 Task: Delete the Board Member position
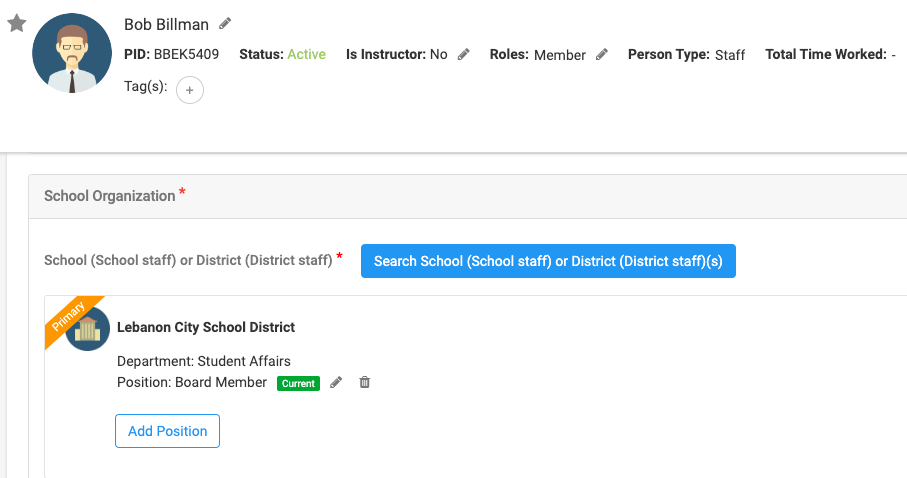click(x=364, y=382)
